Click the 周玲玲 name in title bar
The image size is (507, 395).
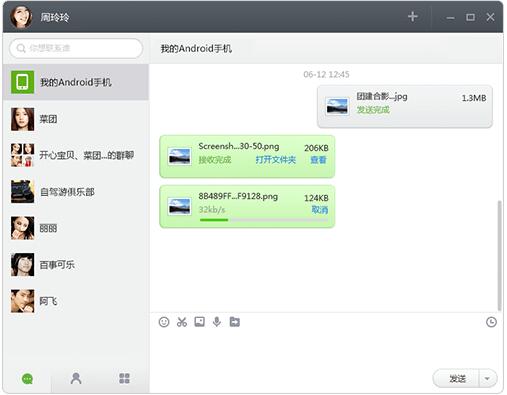[x=55, y=17]
